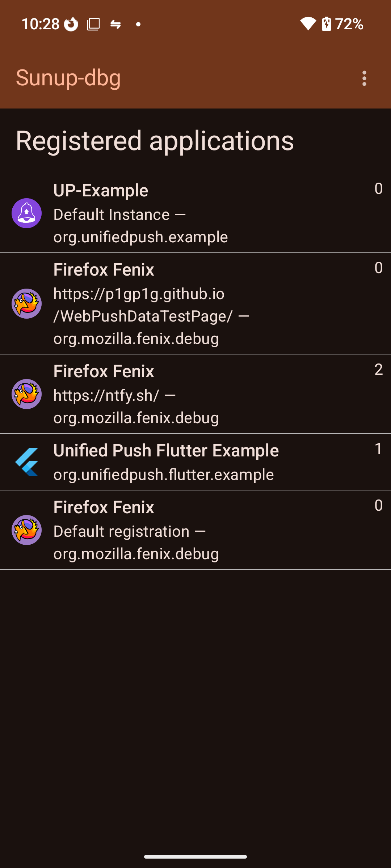
Task: Open the three-dot overflow menu
Action: pyautogui.click(x=364, y=78)
